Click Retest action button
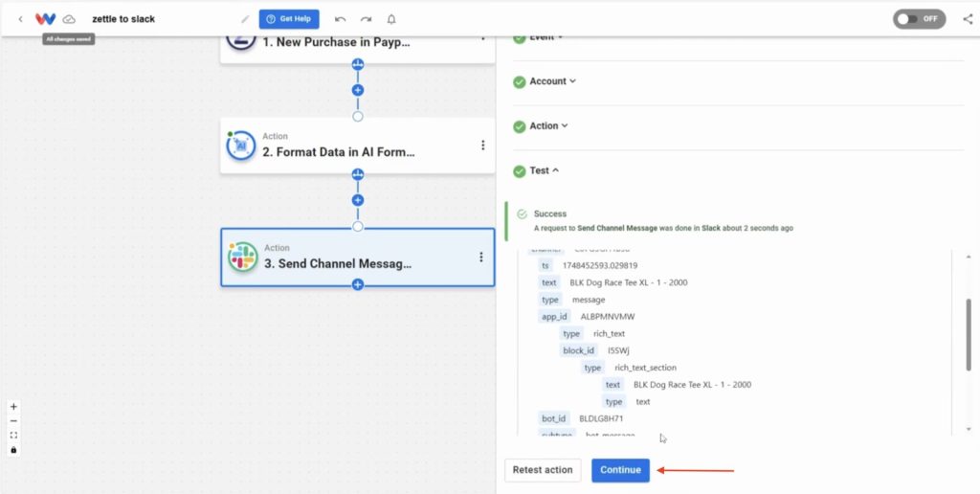Screen dimensions: 980x494 tap(543, 470)
